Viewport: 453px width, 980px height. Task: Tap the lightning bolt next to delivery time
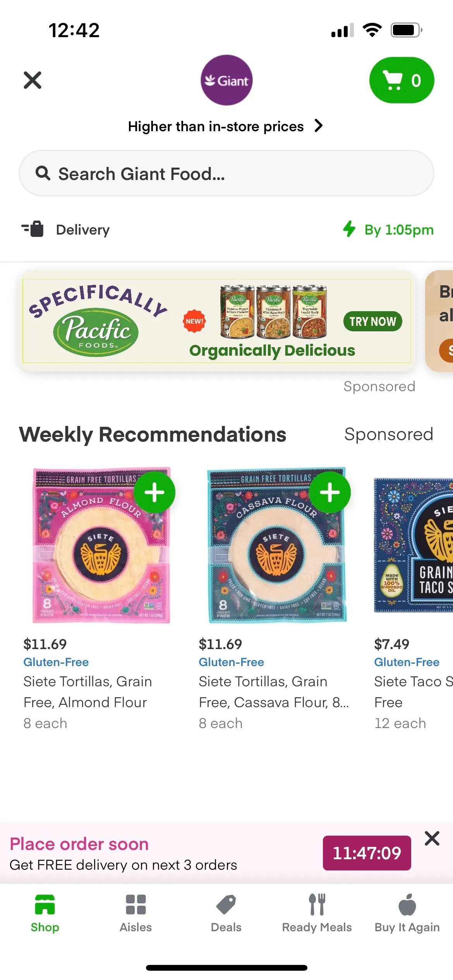click(349, 229)
